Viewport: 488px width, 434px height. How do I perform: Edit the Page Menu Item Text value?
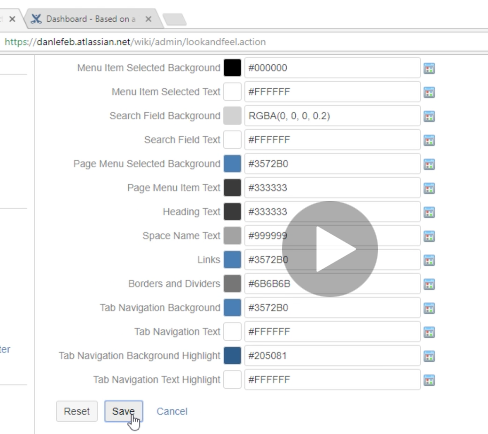[x=332, y=188]
